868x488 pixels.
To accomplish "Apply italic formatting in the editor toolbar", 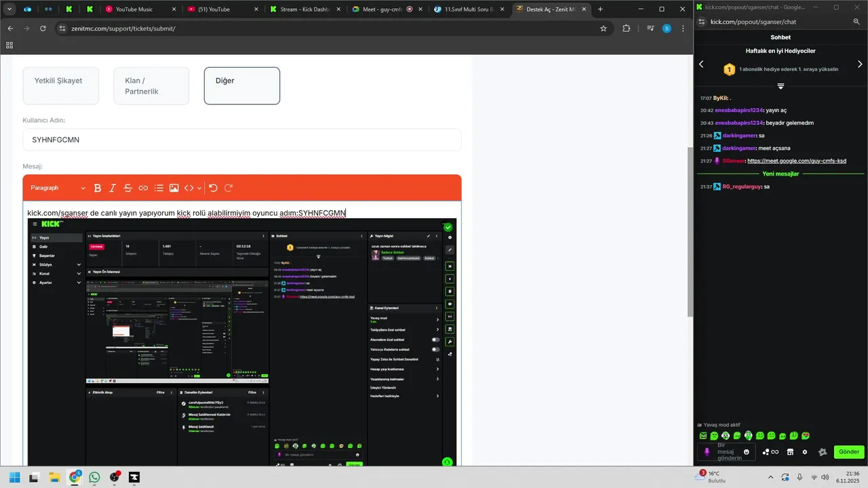I will coord(113,188).
